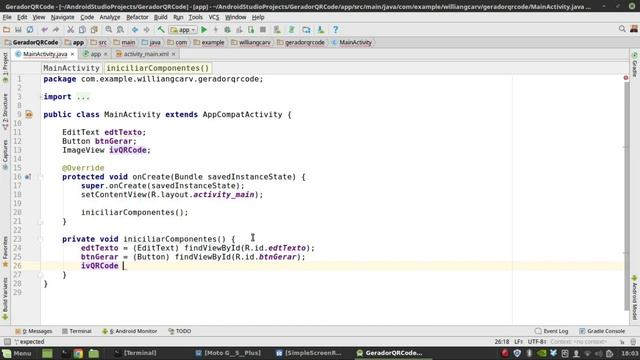Open the TODO tool window
The width and height of the screenshot is (640, 360).
click(x=180, y=331)
